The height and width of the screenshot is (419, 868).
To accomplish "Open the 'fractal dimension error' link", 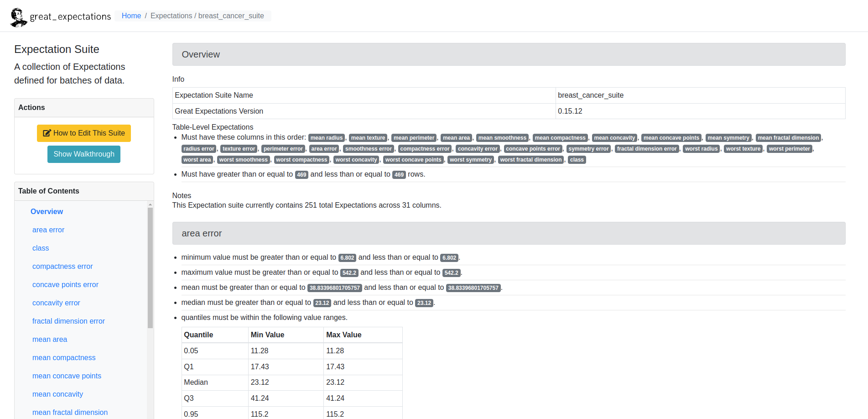I will pyautogui.click(x=68, y=321).
